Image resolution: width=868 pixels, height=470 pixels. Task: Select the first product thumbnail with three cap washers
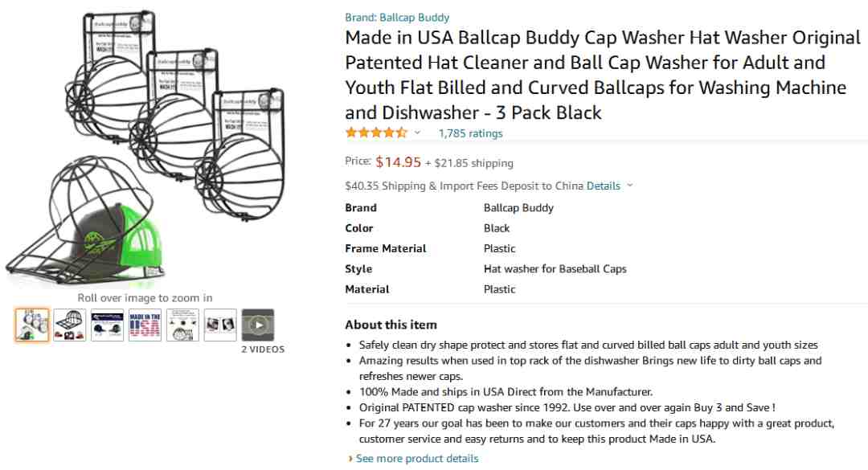click(x=32, y=325)
